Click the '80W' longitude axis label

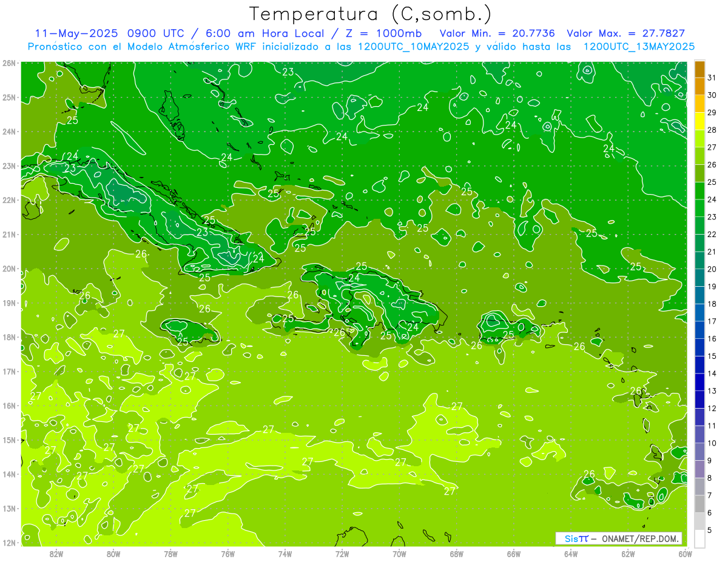[x=113, y=554]
